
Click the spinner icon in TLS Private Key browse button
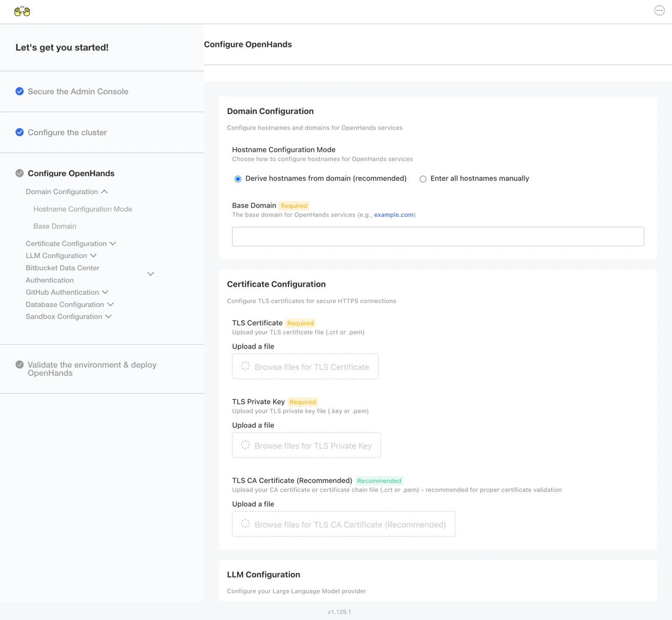(x=246, y=445)
